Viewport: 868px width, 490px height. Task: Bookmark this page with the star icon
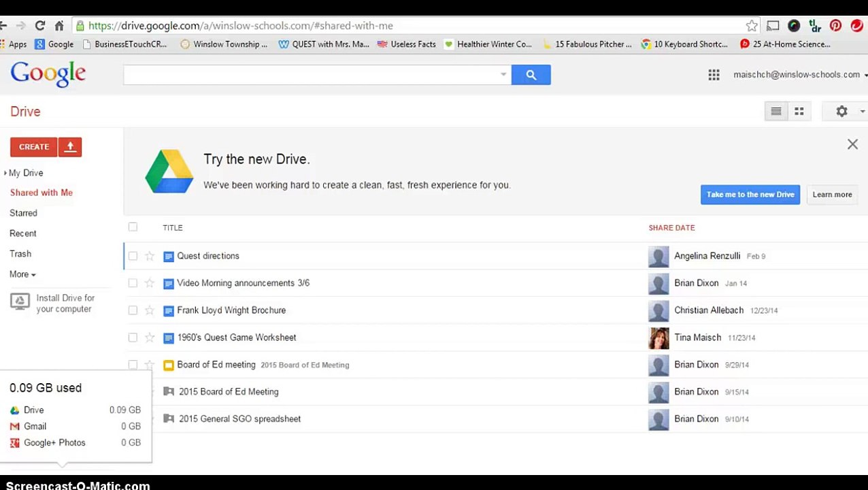pos(752,26)
